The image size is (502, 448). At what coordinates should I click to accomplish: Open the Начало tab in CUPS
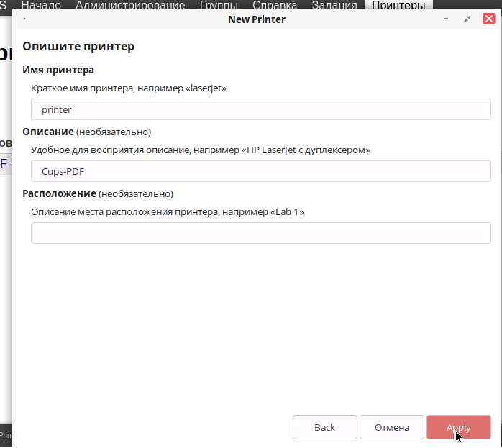(41, 5)
